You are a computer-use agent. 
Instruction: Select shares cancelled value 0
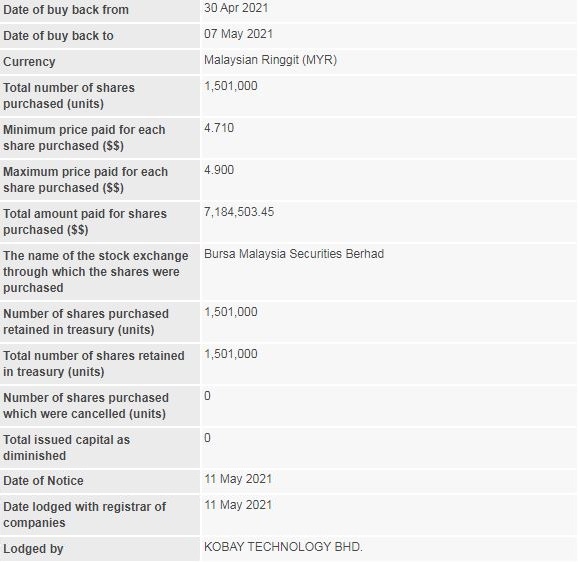(x=208, y=396)
